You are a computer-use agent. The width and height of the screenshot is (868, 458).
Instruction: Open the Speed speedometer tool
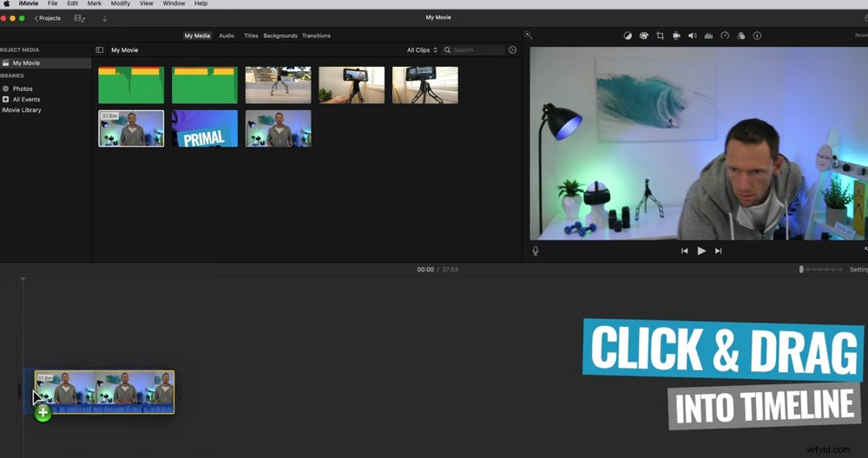(725, 36)
